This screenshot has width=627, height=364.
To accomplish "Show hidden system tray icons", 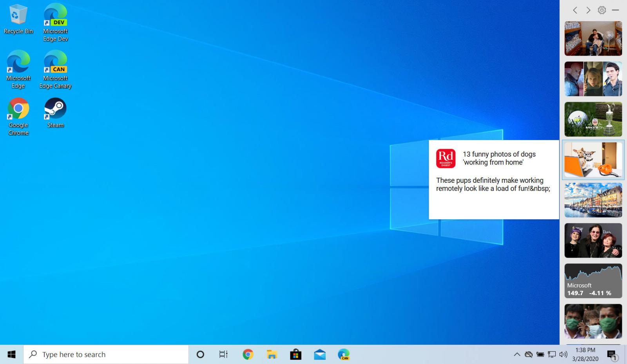I will pos(517,355).
